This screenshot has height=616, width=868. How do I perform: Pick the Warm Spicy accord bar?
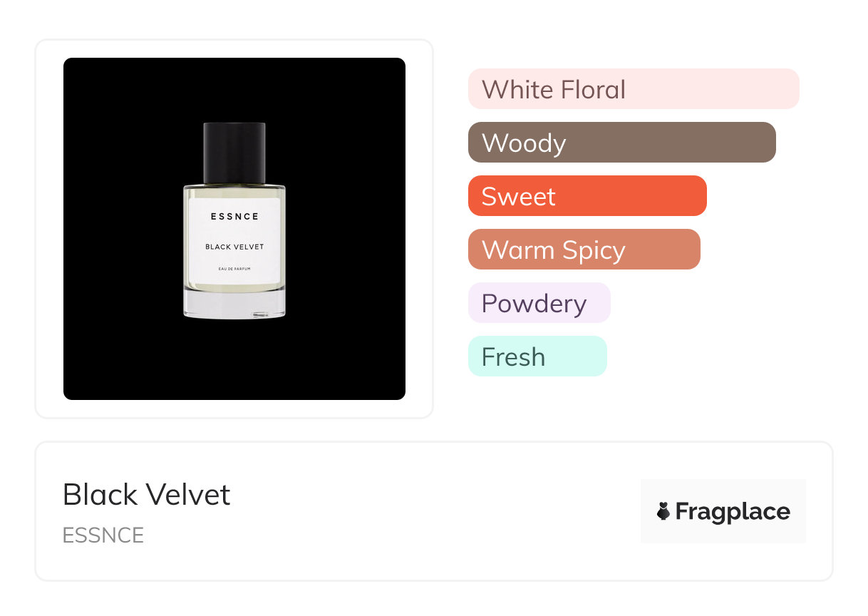pos(584,250)
